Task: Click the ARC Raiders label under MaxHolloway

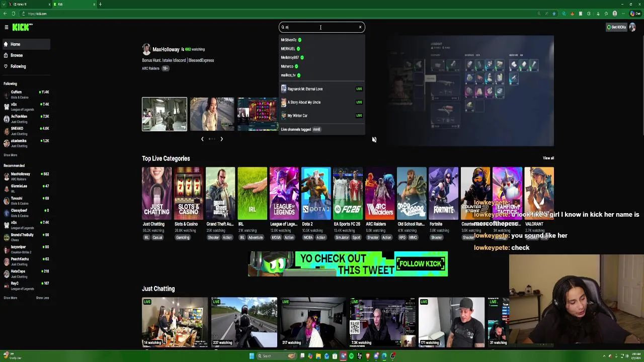Action: (150, 68)
